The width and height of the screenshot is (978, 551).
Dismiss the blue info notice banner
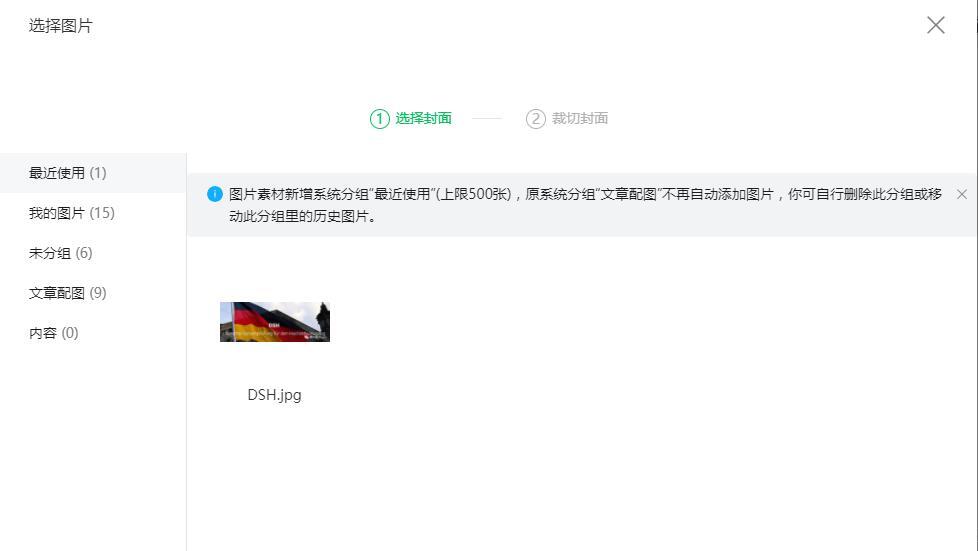962,194
